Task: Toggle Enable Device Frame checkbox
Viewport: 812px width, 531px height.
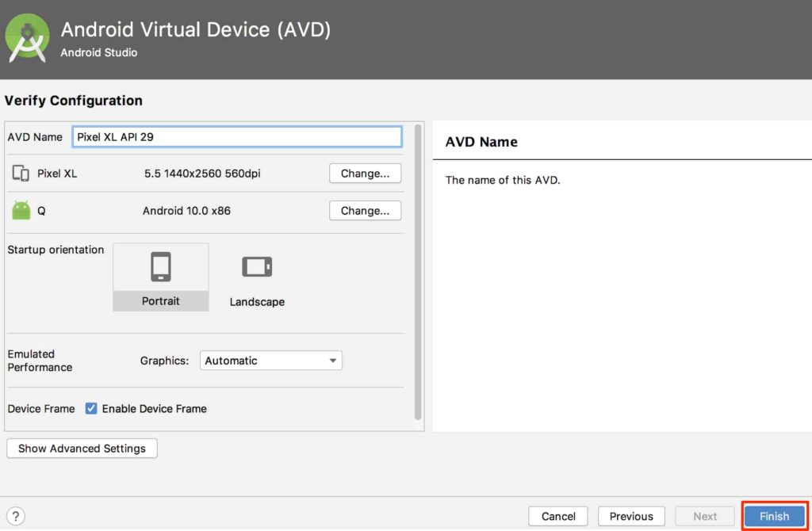Action: pos(91,408)
